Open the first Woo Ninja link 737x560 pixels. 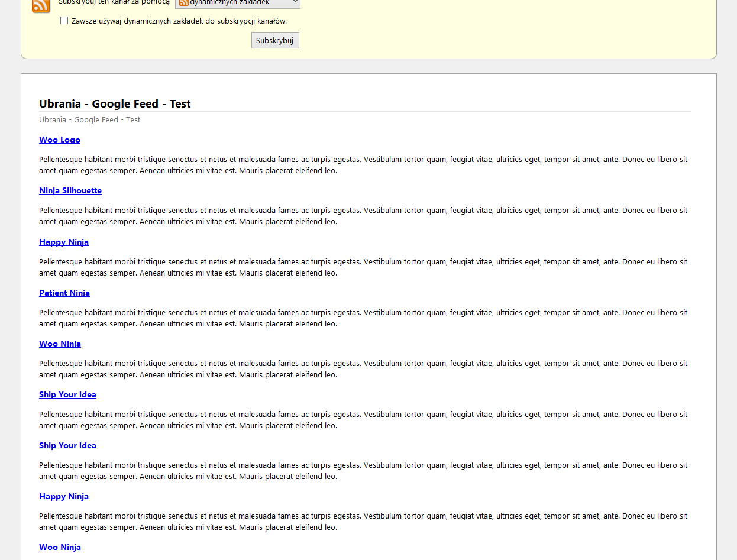coord(60,344)
